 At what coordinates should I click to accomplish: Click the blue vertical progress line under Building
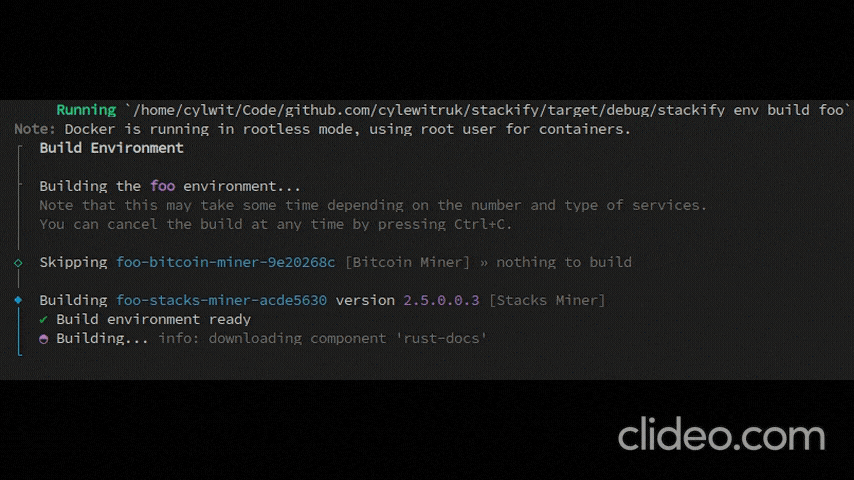19,331
